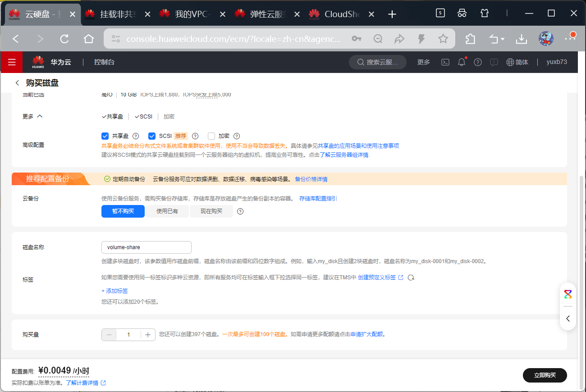Show help for SCSI option
The width and height of the screenshot is (586, 392).
click(x=195, y=136)
